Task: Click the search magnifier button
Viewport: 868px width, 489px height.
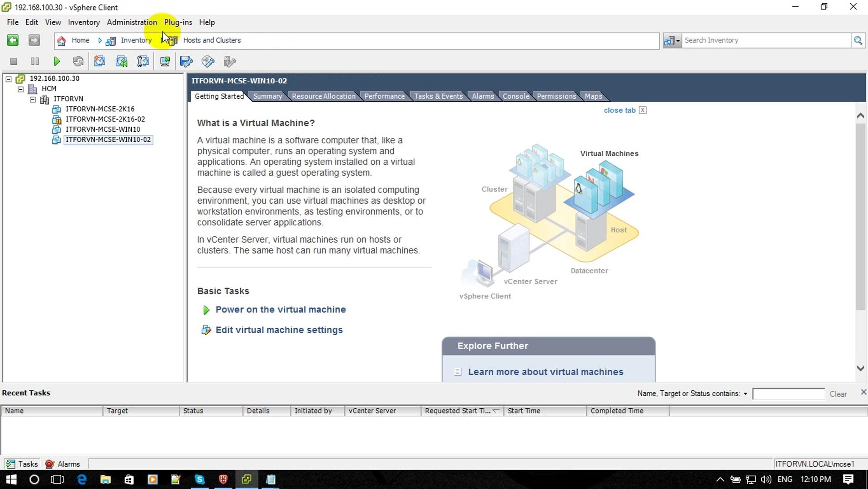Action: pyautogui.click(x=858, y=40)
